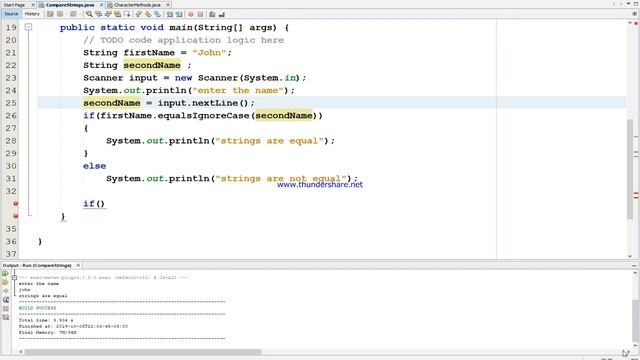Click the else keyword on line 30
The height and width of the screenshot is (360, 640).
point(94,166)
